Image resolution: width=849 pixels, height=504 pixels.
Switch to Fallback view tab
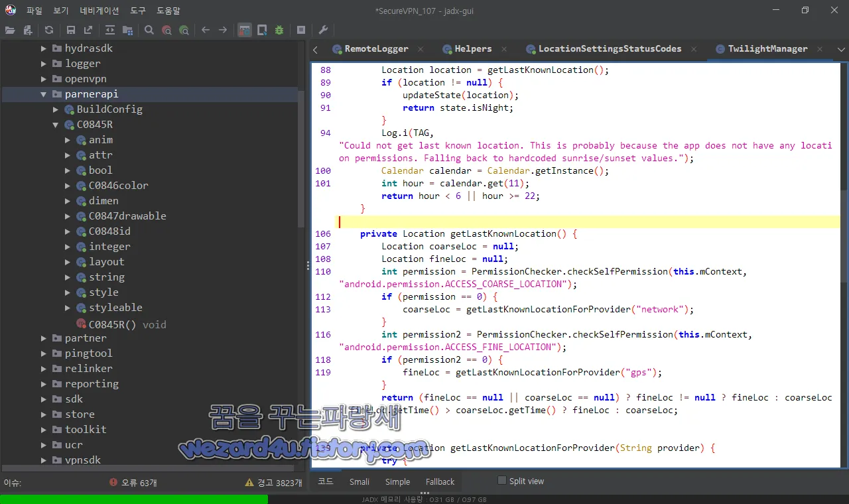click(440, 481)
